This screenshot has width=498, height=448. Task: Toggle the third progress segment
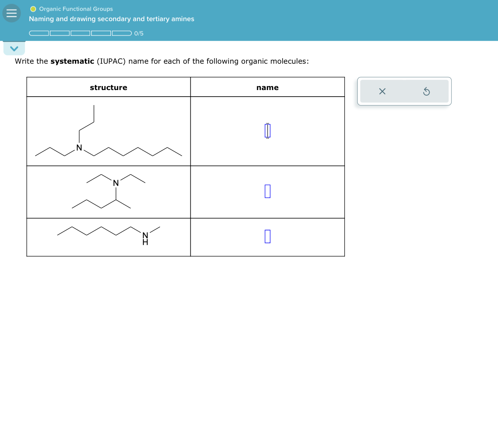click(81, 33)
